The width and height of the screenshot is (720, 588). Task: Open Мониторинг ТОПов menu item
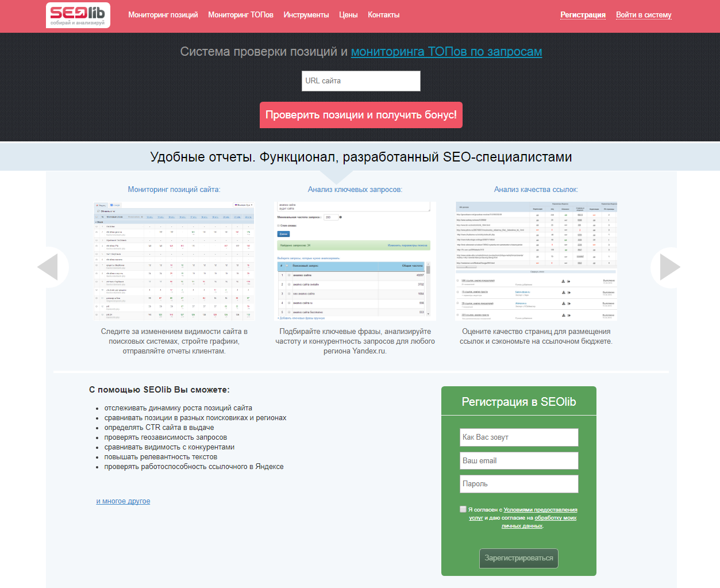(241, 15)
